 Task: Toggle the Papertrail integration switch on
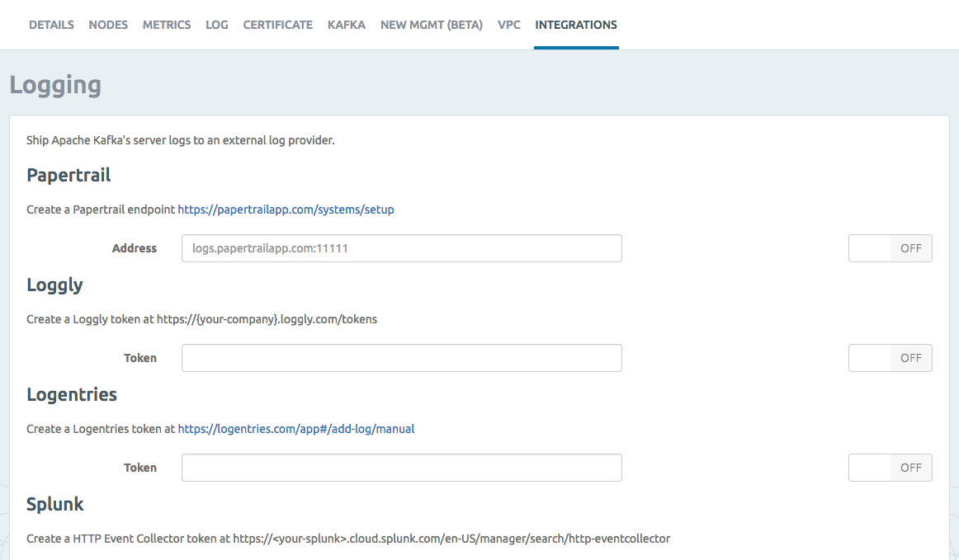point(890,248)
